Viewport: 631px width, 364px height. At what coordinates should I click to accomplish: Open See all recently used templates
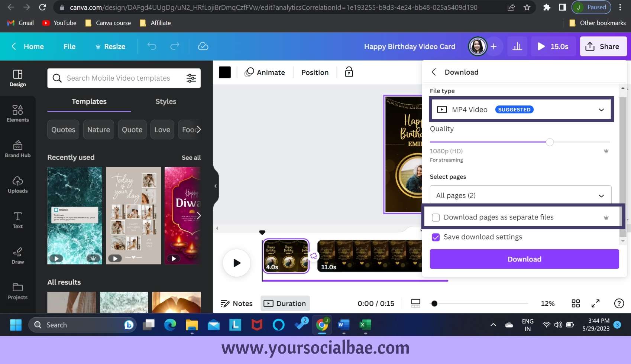191,157
